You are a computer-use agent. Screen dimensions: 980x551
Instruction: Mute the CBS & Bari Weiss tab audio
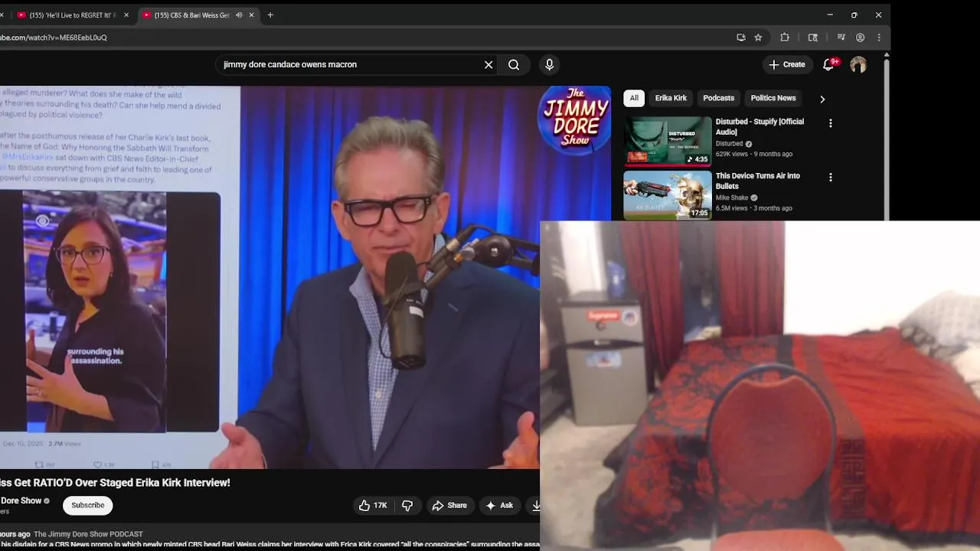coord(239,15)
